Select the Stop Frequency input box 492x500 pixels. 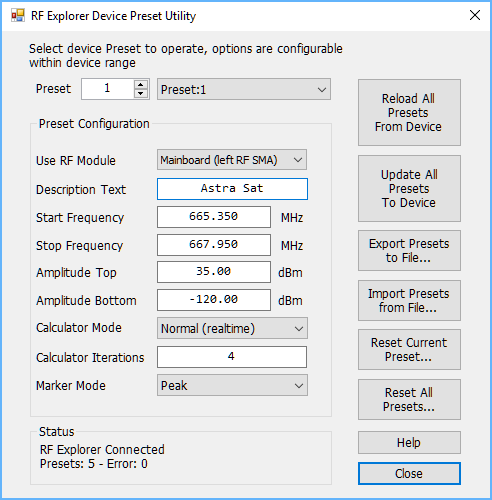point(214,245)
